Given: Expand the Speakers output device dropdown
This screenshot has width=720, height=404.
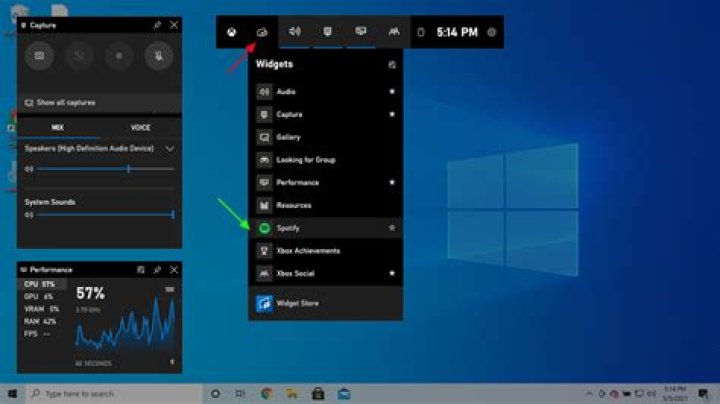Looking at the screenshot, I should [x=169, y=149].
